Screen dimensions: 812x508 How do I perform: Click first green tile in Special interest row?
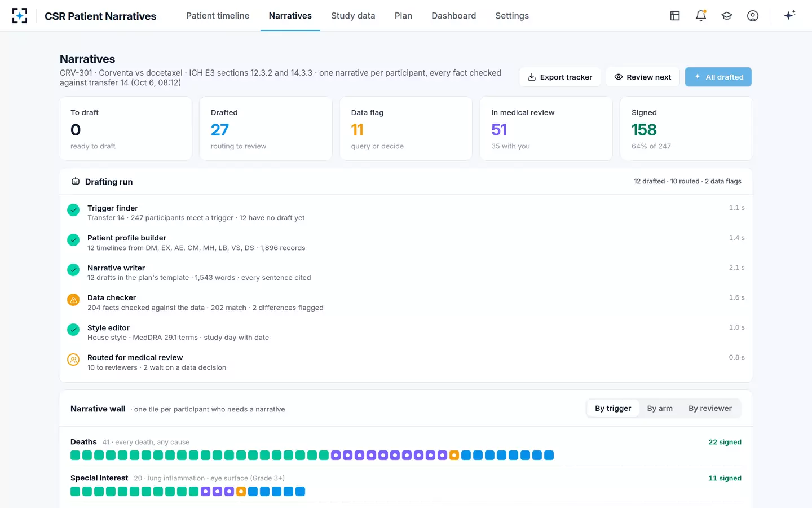(75, 491)
